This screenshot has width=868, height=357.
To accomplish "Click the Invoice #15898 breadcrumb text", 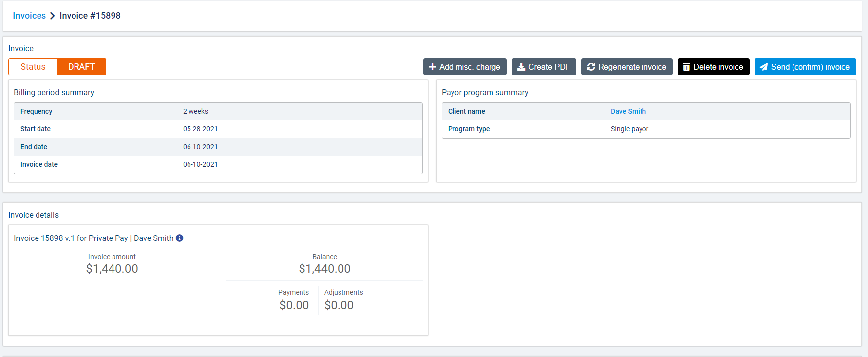I will pyautogui.click(x=90, y=16).
